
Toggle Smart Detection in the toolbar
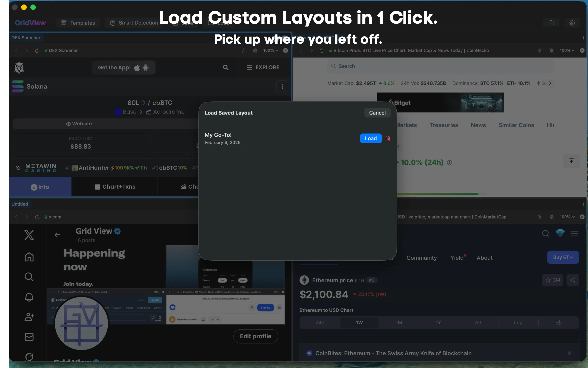pyautogui.click(x=134, y=23)
